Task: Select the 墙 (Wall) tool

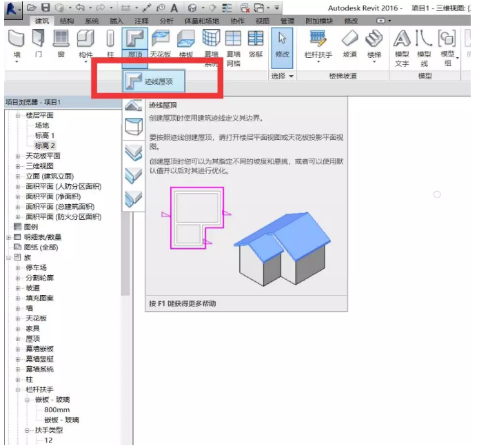Action: point(17,44)
